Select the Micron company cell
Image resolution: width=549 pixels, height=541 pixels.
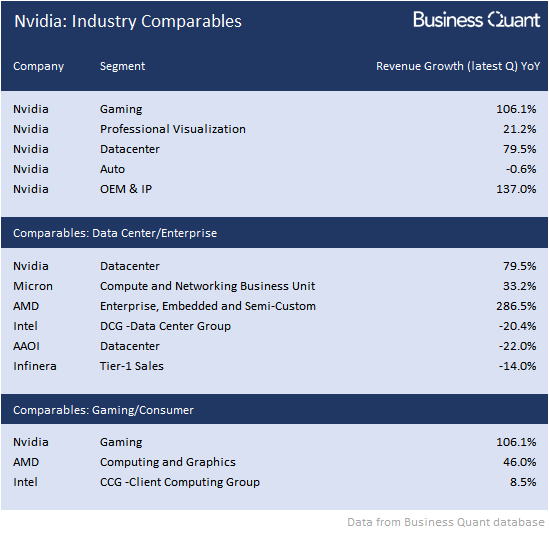[33, 286]
